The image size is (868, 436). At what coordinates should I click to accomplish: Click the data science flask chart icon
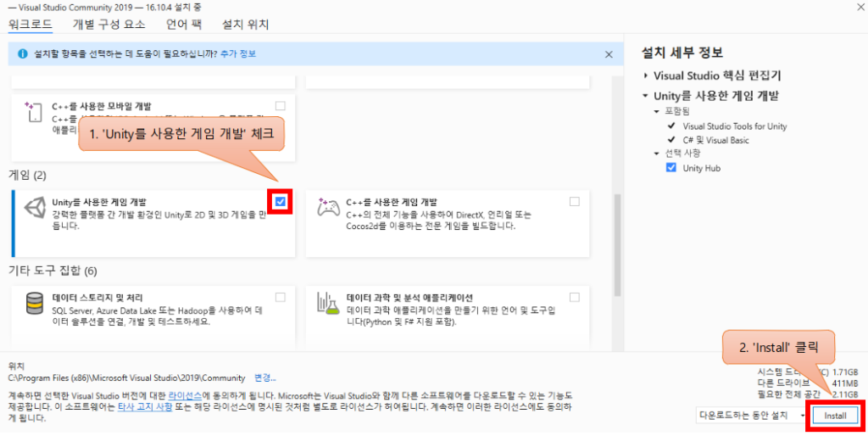(328, 303)
